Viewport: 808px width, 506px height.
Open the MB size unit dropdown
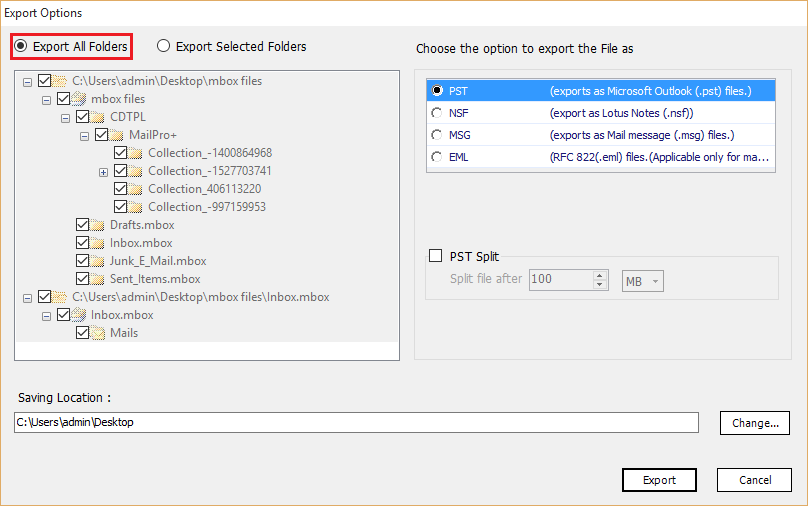click(643, 282)
